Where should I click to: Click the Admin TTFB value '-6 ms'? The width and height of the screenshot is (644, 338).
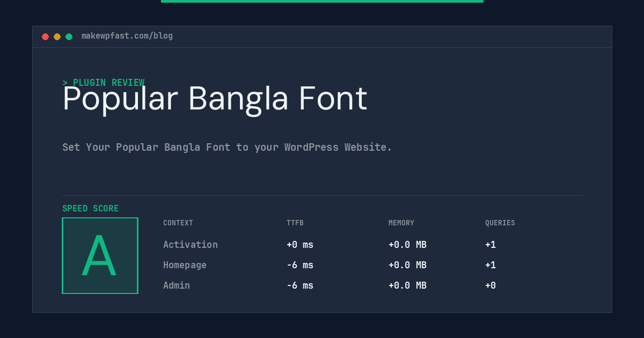tap(300, 285)
